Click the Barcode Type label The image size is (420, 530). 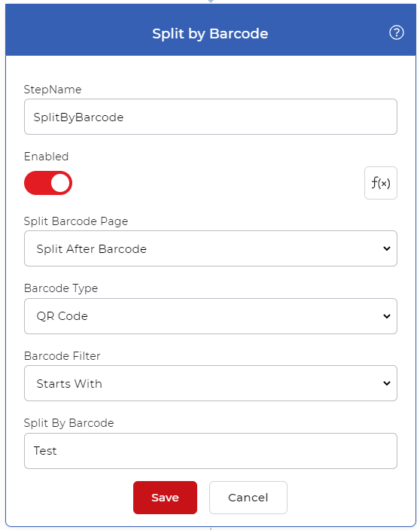(x=61, y=288)
